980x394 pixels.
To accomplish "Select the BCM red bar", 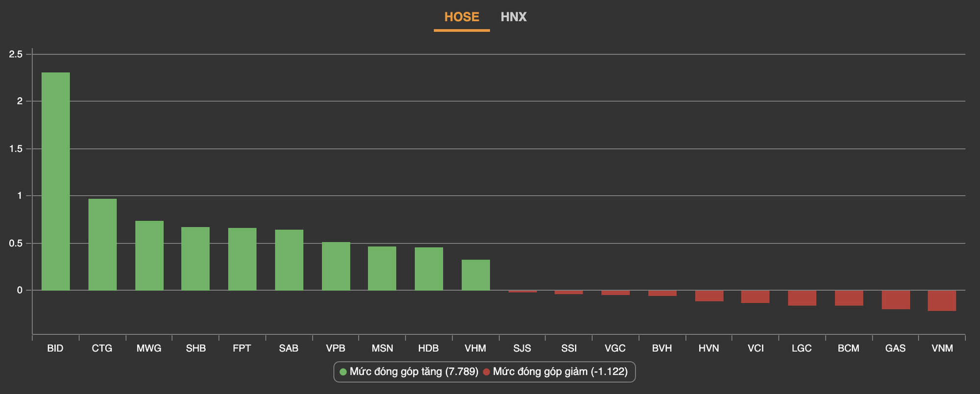I will point(849,298).
